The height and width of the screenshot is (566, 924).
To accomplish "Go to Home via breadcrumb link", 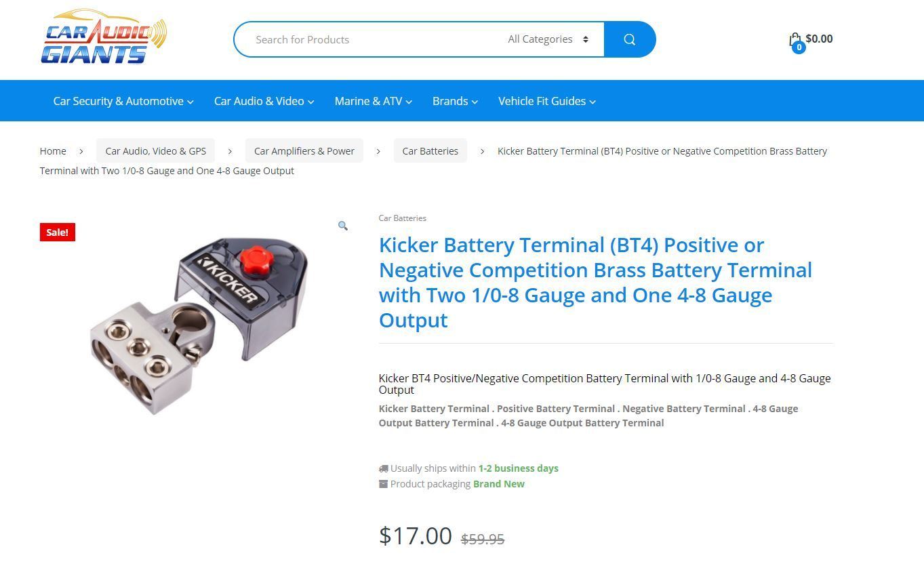I will point(52,150).
